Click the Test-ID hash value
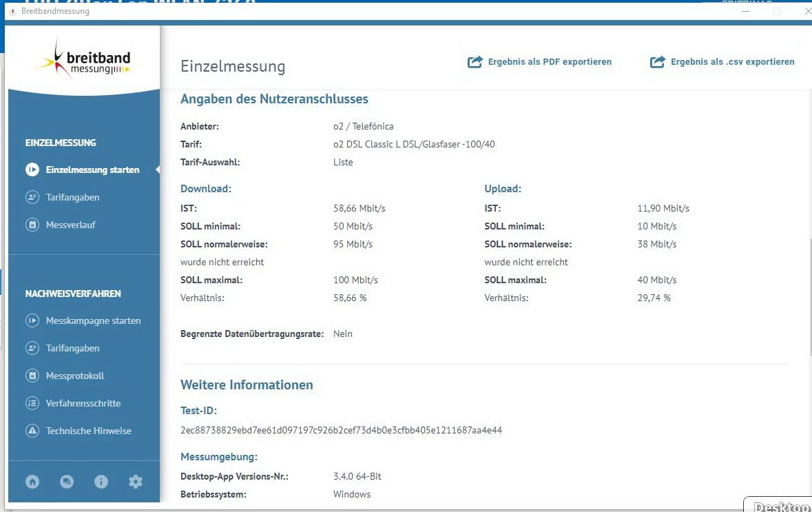The image size is (812, 512). pyautogui.click(x=342, y=430)
